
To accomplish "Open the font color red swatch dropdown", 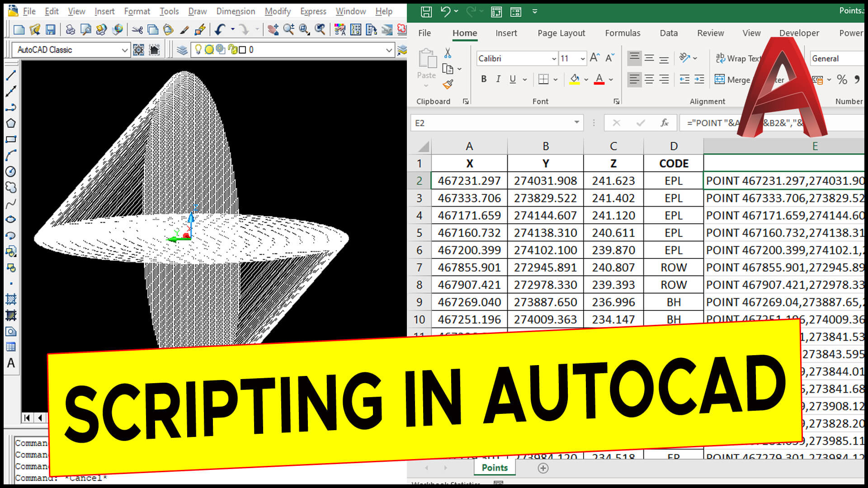I will click(610, 80).
